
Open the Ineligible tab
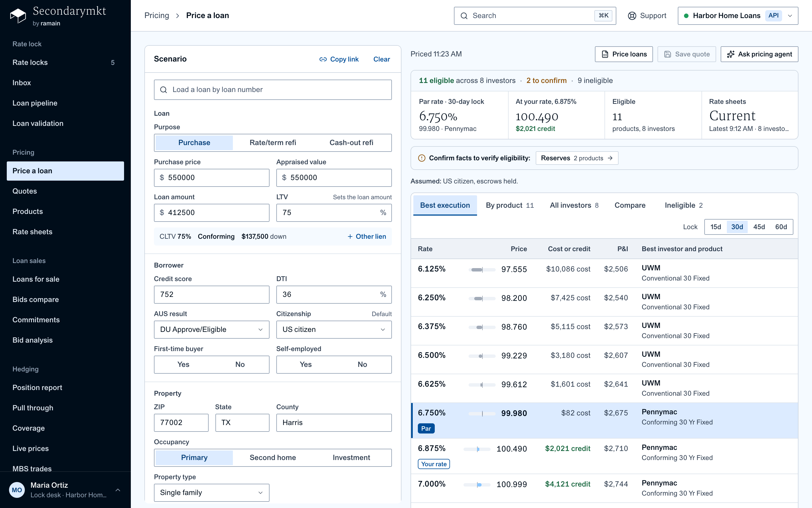[684, 205]
